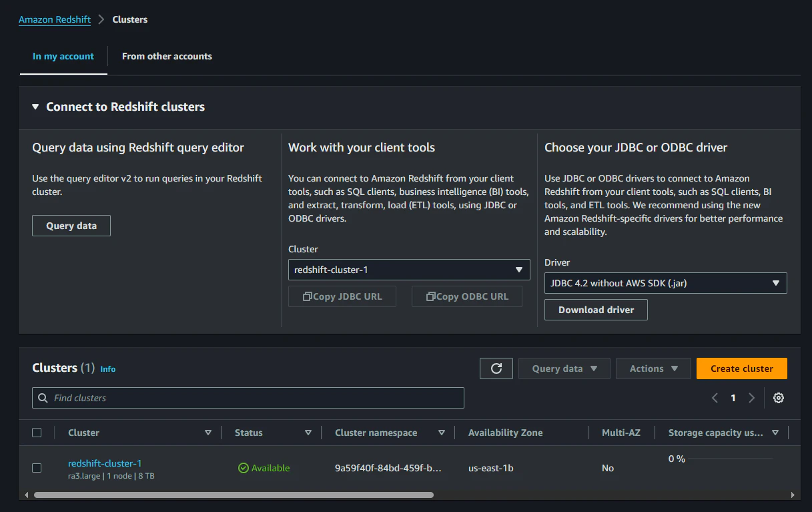Click the refresh clusters icon button
The image size is (812, 512).
coord(496,368)
